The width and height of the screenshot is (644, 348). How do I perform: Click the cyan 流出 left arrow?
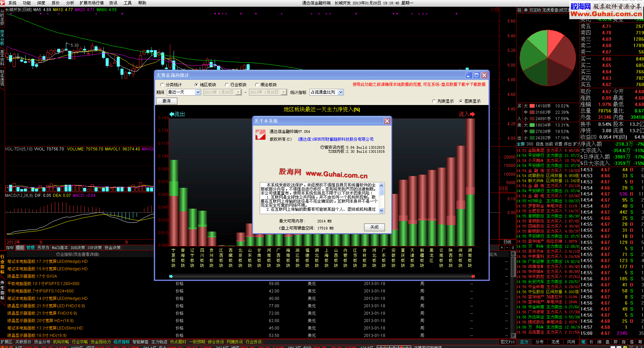tap(172, 114)
